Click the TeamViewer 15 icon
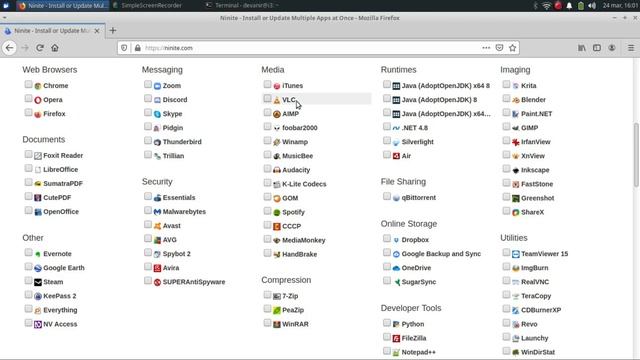640x360 pixels. (516, 254)
